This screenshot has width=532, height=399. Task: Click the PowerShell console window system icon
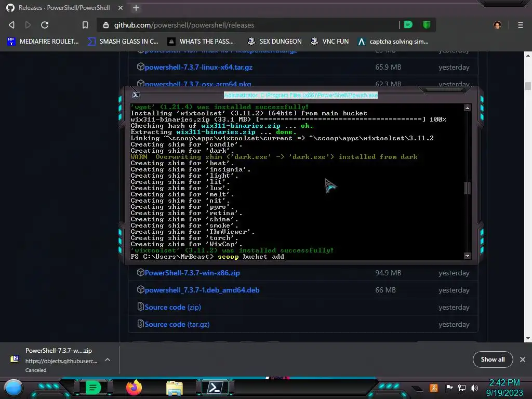pyautogui.click(x=136, y=95)
